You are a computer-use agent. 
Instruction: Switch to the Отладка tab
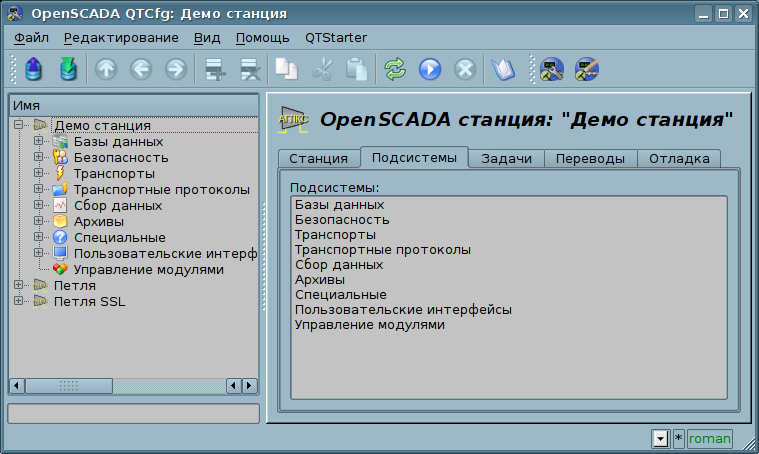[x=678, y=158]
